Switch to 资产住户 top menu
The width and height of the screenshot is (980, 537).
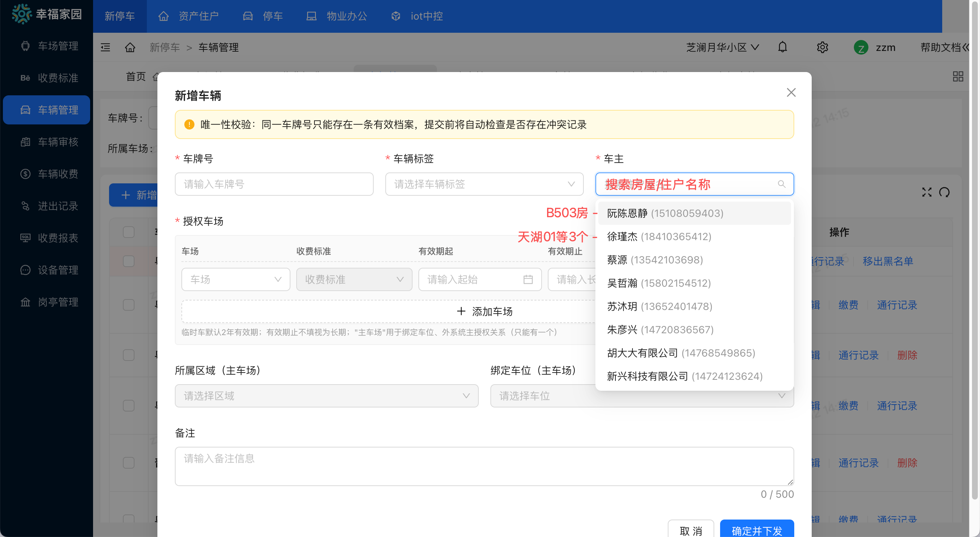pyautogui.click(x=188, y=16)
